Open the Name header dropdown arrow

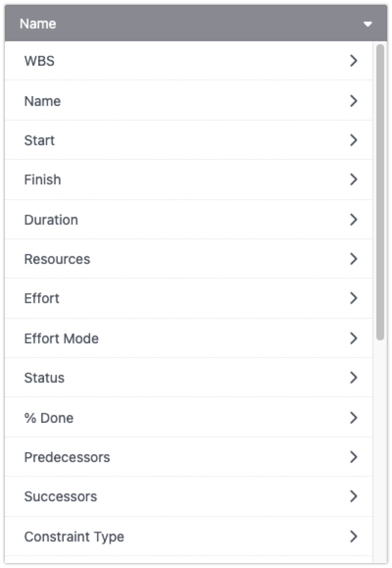pos(368,23)
